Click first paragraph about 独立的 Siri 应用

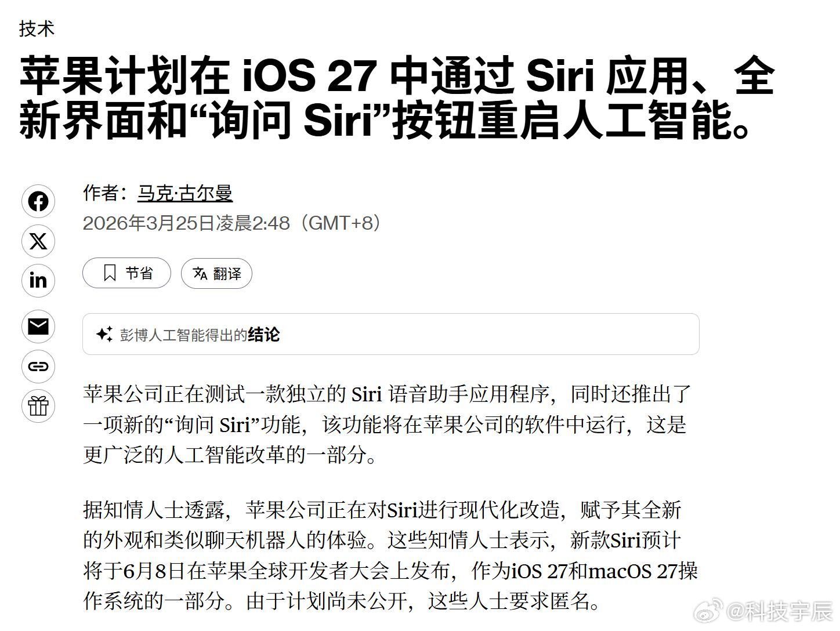(x=388, y=425)
